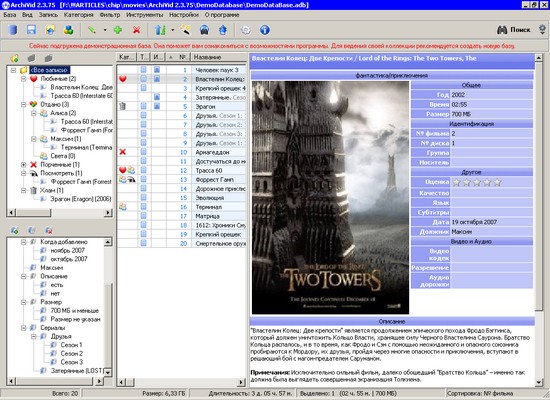Viewport: 550px width, 400px height.
Task: Delete record using red X toolbar icon
Action: [x=136, y=30]
